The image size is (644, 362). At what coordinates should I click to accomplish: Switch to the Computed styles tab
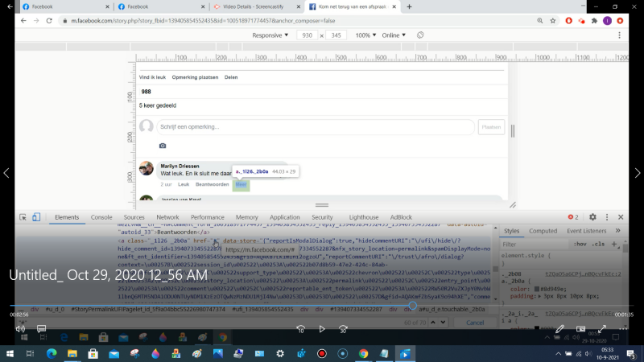(x=543, y=231)
